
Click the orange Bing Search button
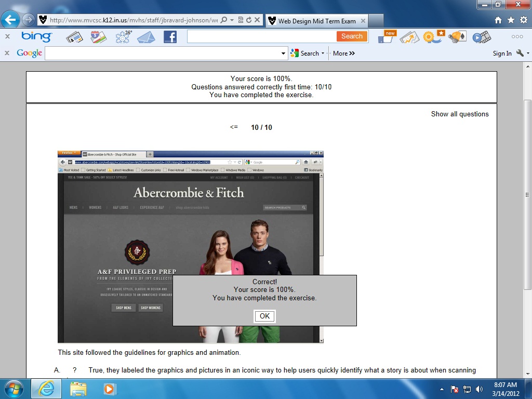pos(352,36)
